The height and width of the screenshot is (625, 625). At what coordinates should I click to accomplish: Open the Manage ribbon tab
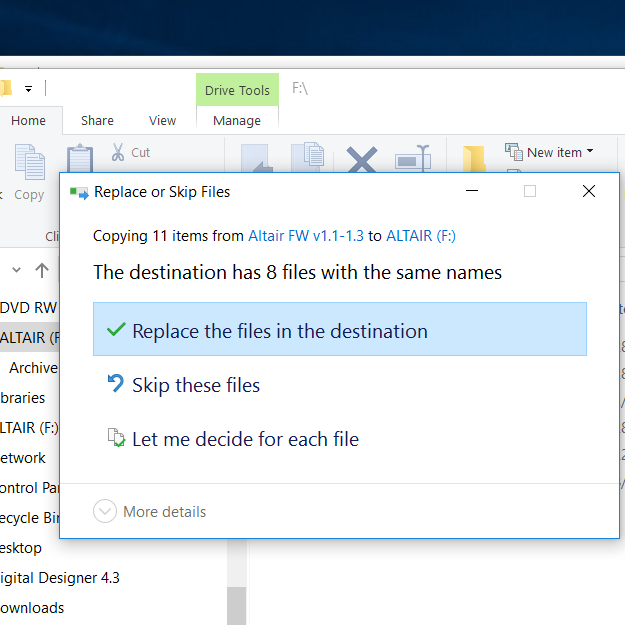click(x=237, y=120)
